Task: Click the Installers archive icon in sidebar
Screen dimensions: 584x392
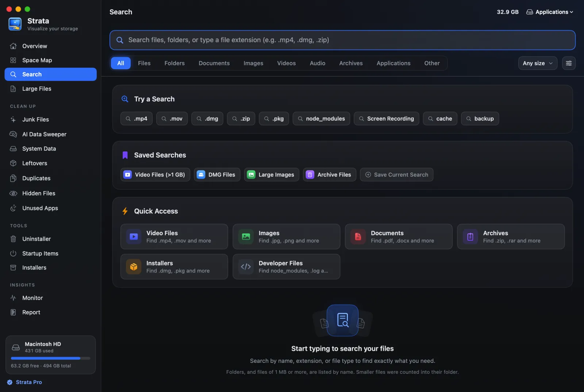Action: click(x=13, y=268)
